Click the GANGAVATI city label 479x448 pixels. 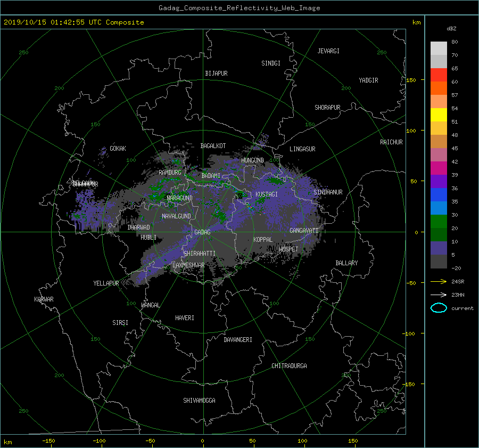pos(304,230)
